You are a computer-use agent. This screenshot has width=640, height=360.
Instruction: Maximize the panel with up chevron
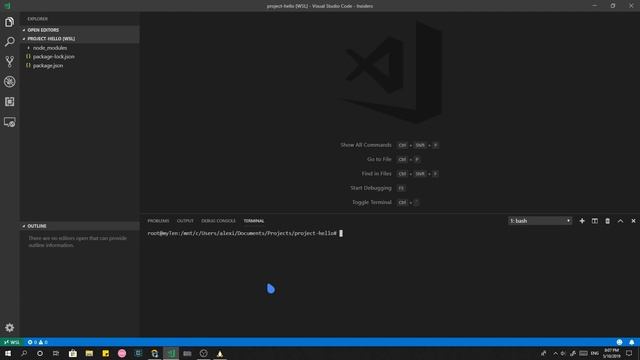point(620,221)
